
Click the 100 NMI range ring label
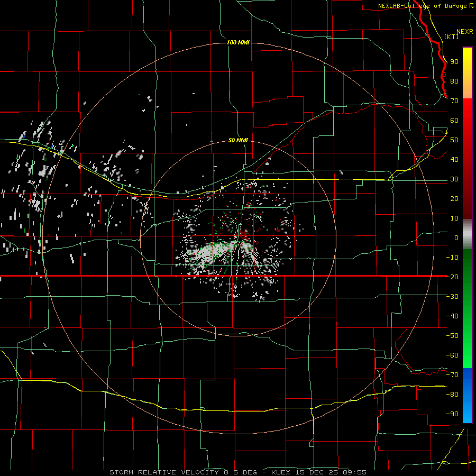pos(238,42)
